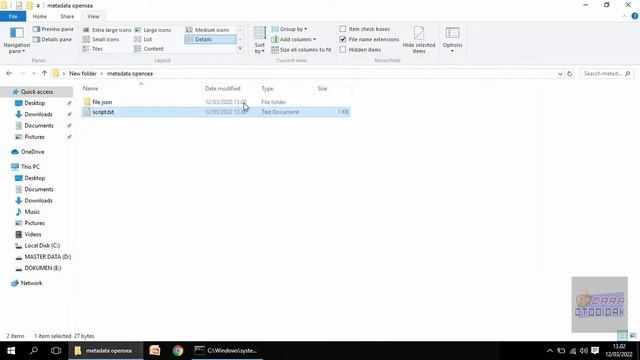Select the View ribbon tab

(x=93, y=16)
